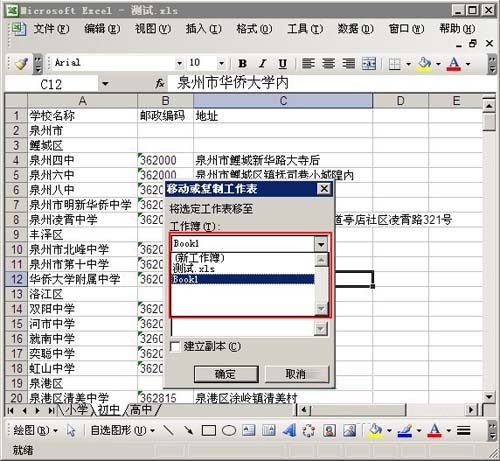Select the Oval drawing tool
The image size is (500, 461).
coord(229,431)
